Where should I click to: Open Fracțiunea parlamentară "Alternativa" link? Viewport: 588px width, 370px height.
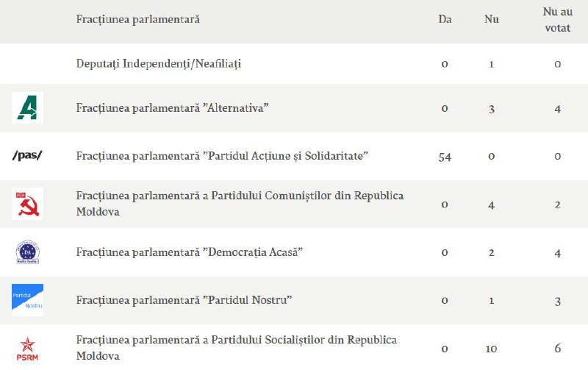pos(172,108)
